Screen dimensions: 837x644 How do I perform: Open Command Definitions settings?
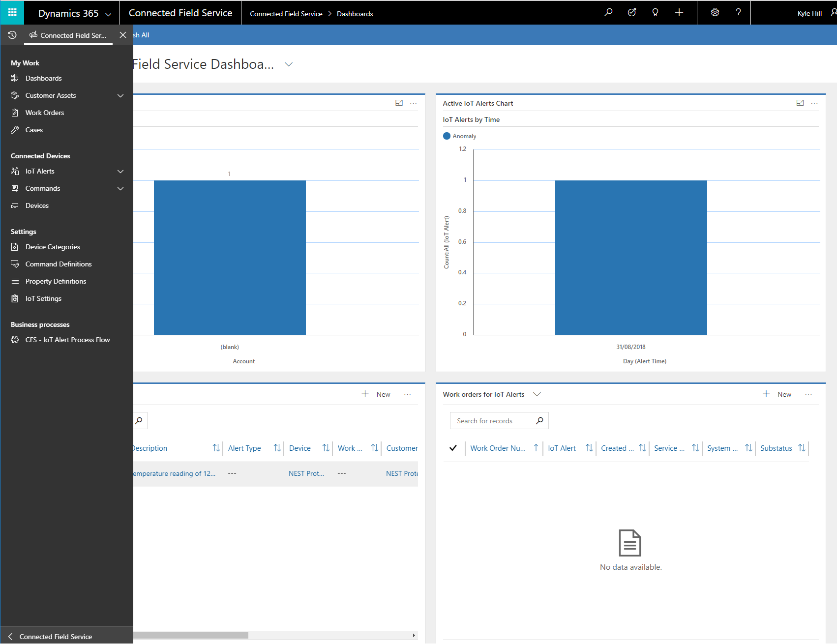point(59,264)
